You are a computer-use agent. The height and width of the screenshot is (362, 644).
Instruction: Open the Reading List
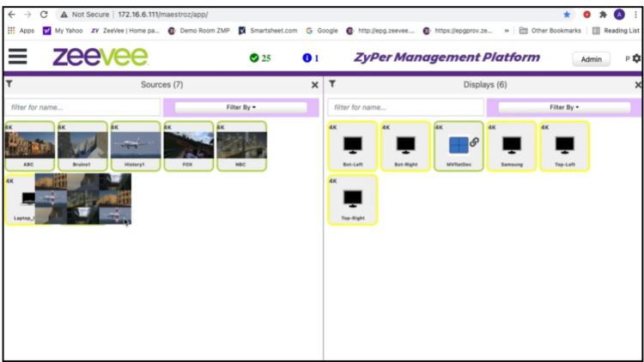pos(616,30)
